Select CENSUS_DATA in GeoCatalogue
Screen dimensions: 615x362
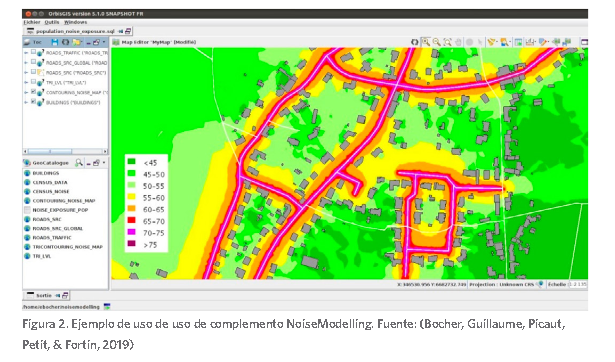click(50, 182)
